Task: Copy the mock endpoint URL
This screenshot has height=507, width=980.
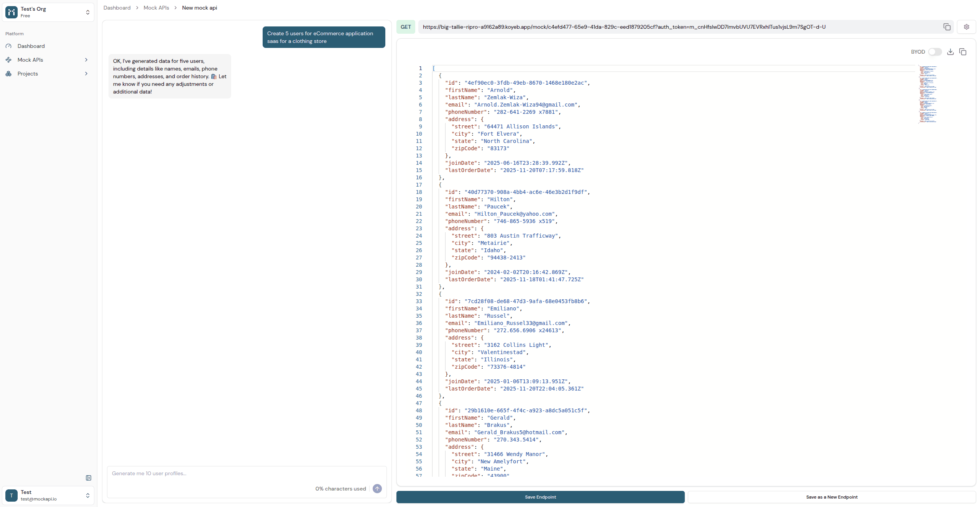Action: (947, 26)
